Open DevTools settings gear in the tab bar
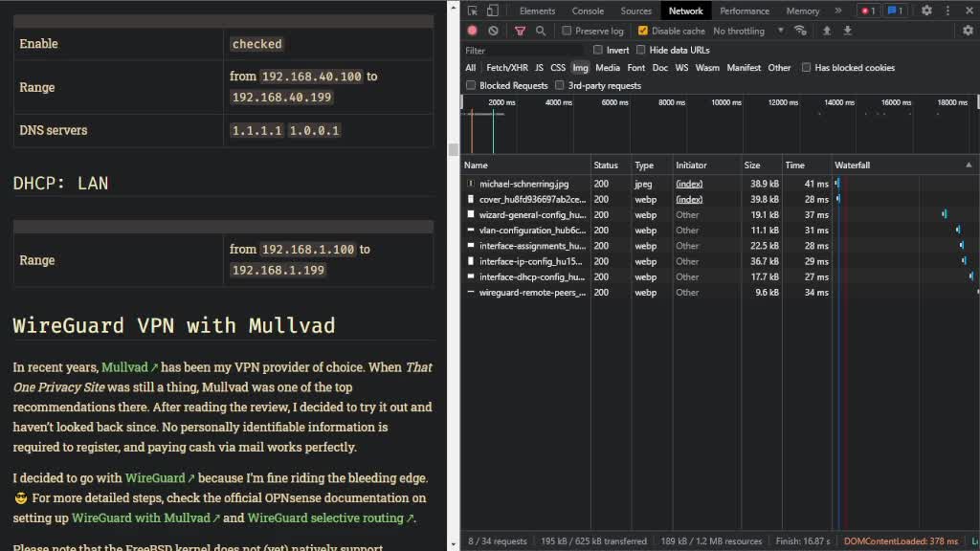 [926, 11]
